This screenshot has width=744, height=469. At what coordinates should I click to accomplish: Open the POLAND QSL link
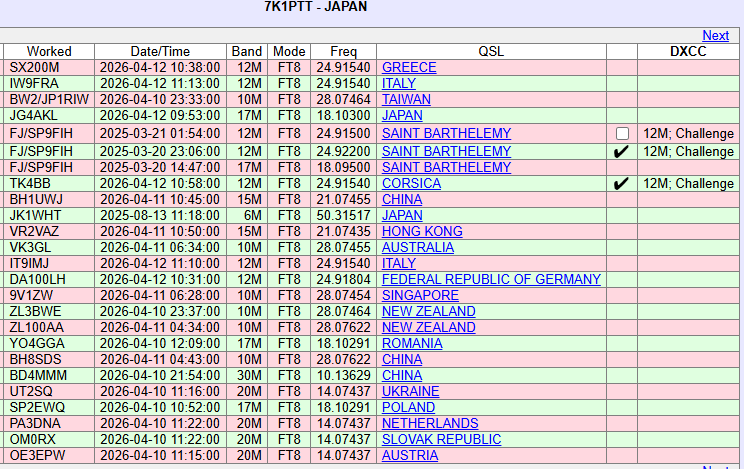pos(409,408)
